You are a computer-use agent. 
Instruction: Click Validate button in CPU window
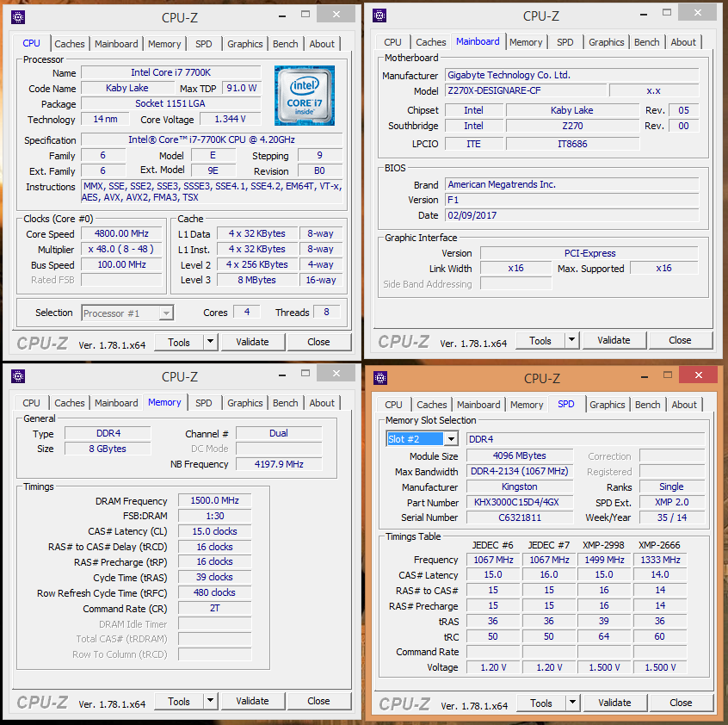tap(252, 342)
